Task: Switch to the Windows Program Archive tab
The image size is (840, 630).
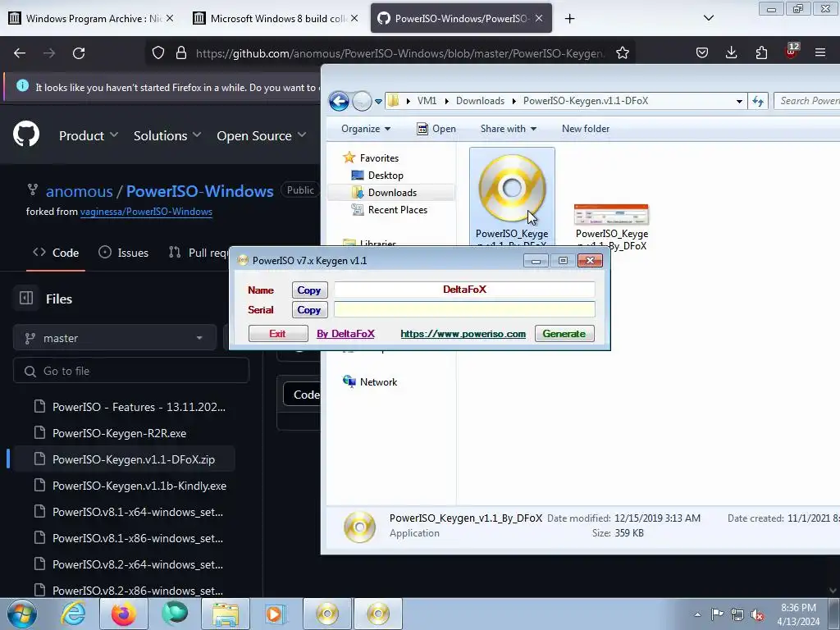Action: [91, 18]
